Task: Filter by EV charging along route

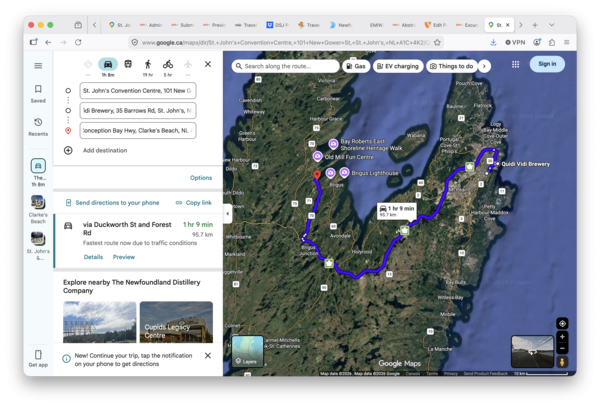Action: (398, 66)
